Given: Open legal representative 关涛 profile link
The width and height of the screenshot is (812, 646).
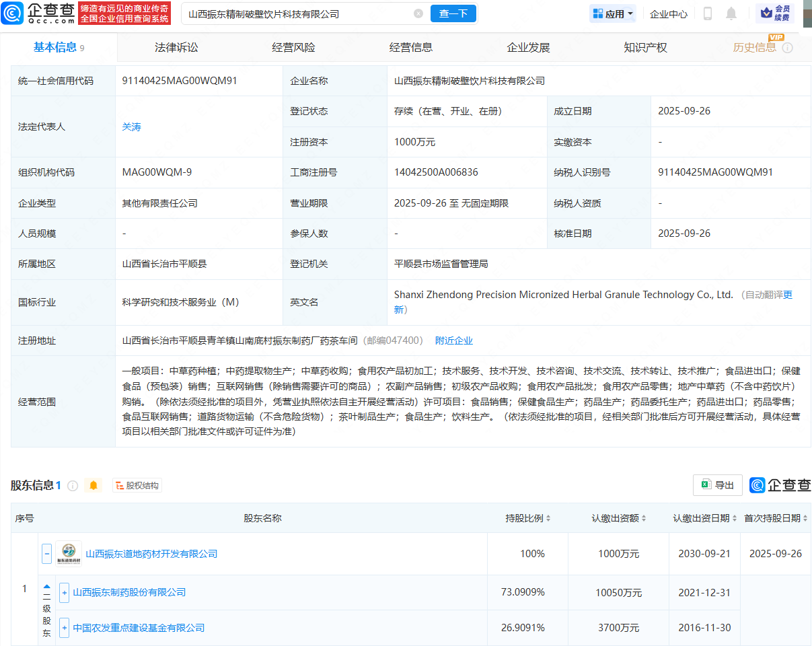Looking at the screenshot, I should click(x=132, y=127).
